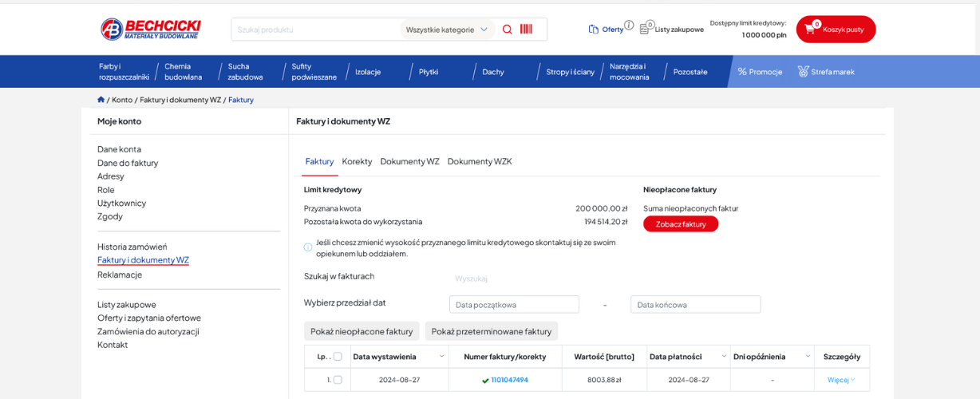The width and height of the screenshot is (980, 399).
Task: Switch to the Dokumenty WZ tab
Action: tap(409, 161)
